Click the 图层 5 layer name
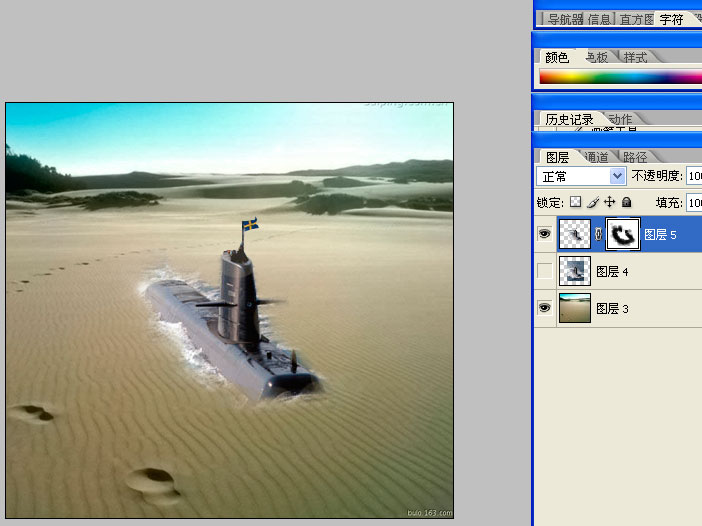 click(x=660, y=234)
